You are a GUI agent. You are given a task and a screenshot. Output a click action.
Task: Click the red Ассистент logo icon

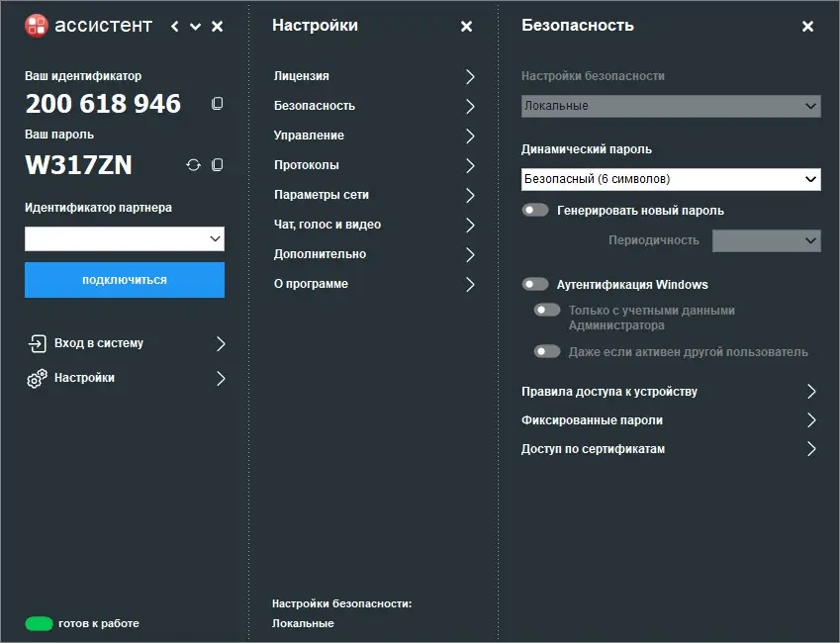pos(38,26)
